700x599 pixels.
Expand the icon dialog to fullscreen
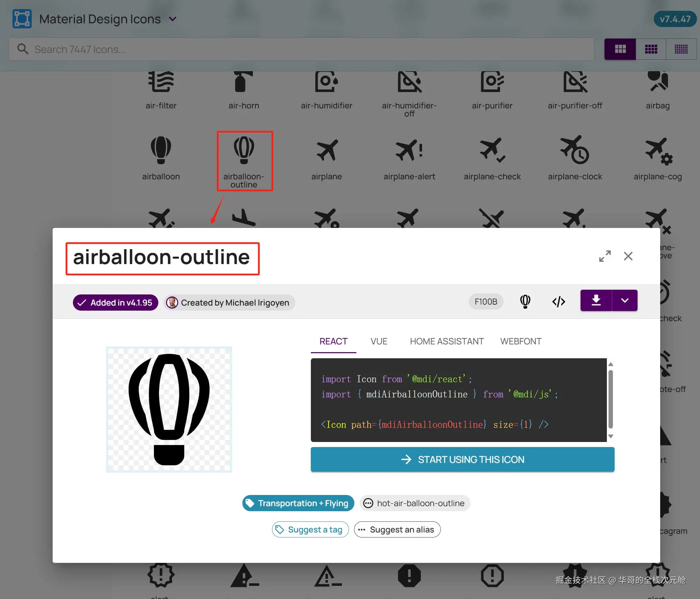click(604, 256)
